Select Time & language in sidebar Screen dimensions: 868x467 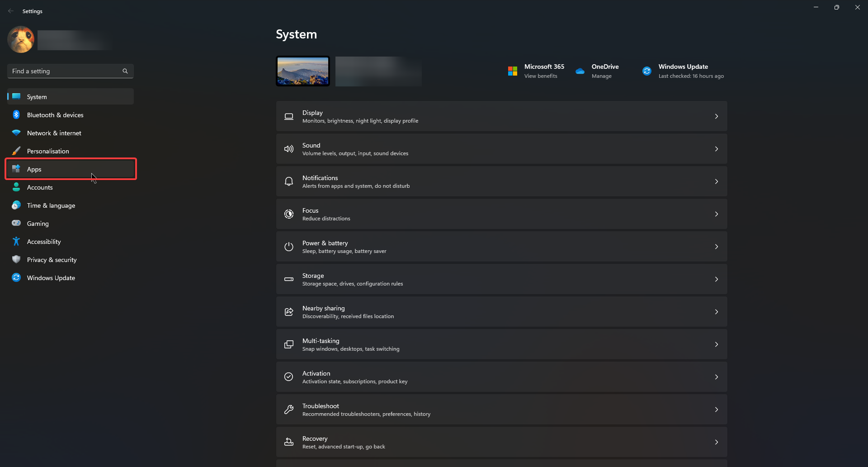51,205
